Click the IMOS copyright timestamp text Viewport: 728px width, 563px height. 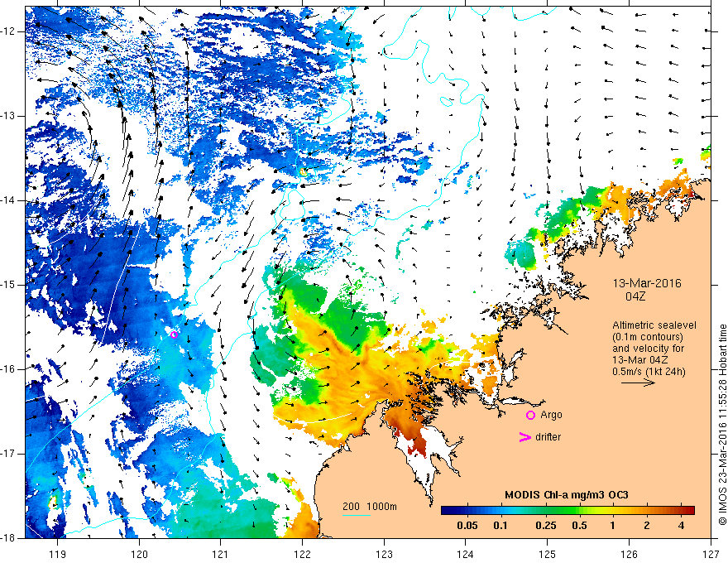point(722,425)
